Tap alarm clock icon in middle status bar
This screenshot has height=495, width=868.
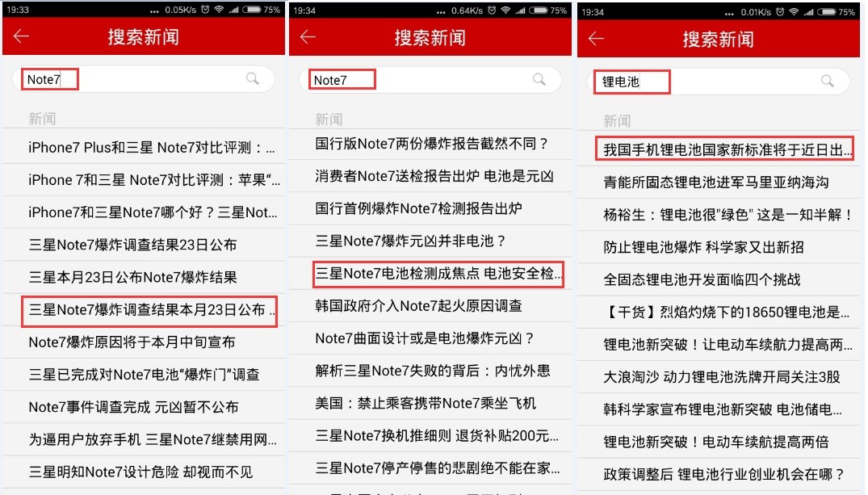[492, 10]
